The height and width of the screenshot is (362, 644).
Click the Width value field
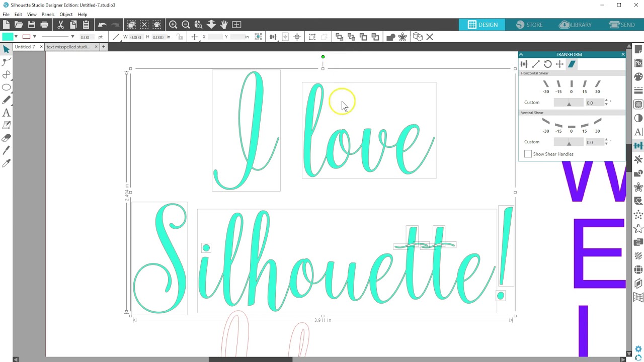(136, 37)
